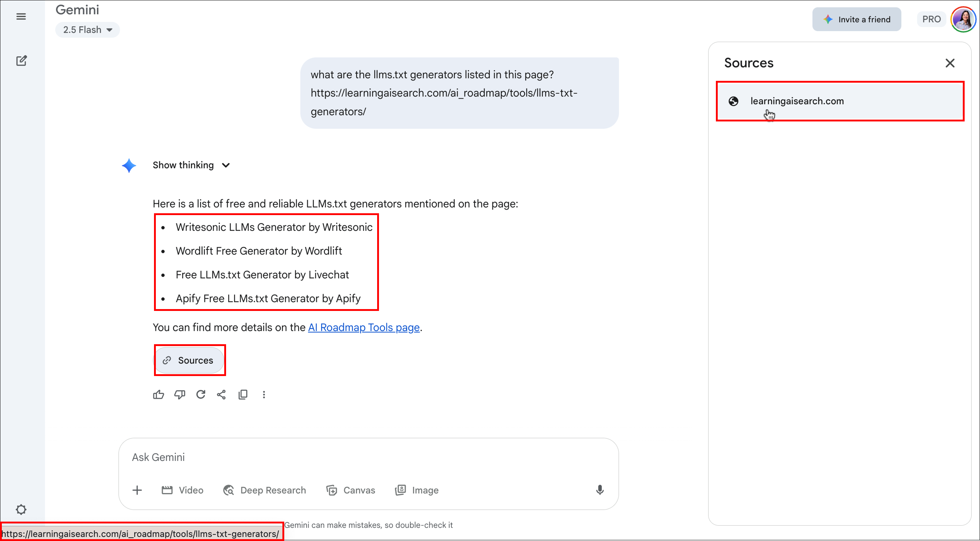Toggle the Image tool chip
Viewport: 980px width, 541px height.
pos(417,490)
